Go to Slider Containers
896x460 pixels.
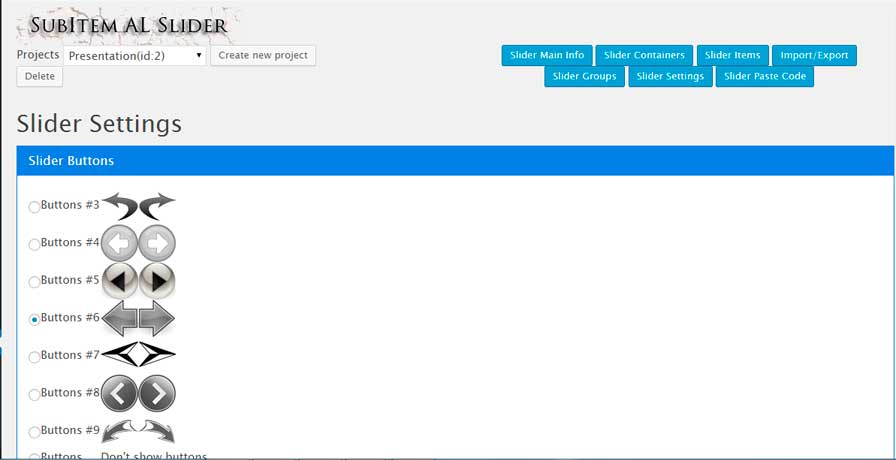coord(644,55)
